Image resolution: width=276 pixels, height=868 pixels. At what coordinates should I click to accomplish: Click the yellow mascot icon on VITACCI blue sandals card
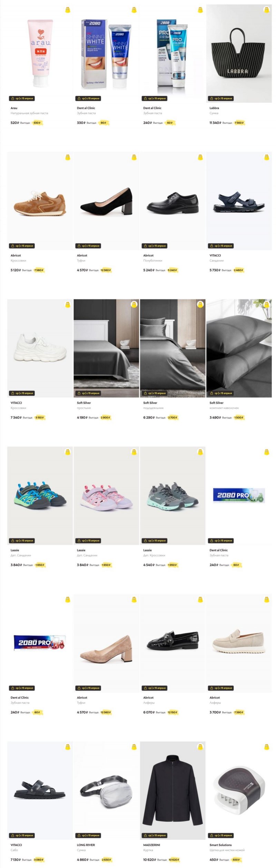pos(266,157)
